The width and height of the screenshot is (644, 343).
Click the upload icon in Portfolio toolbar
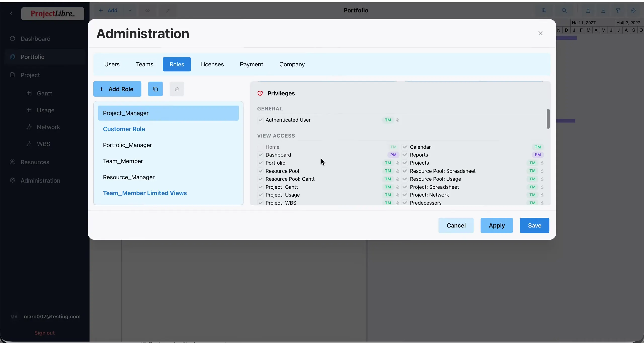[x=588, y=10]
